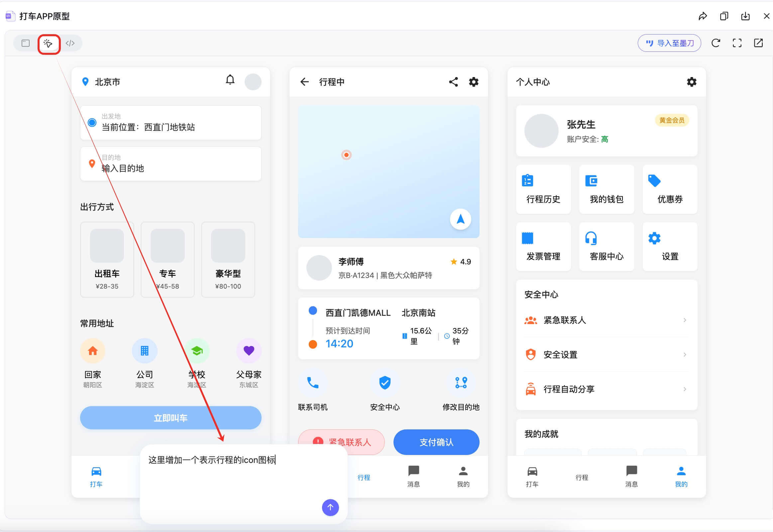This screenshot has height=532, width=773.
Task: Open 我的钱包
Action: pyautogui.click(x=606, y=189)
